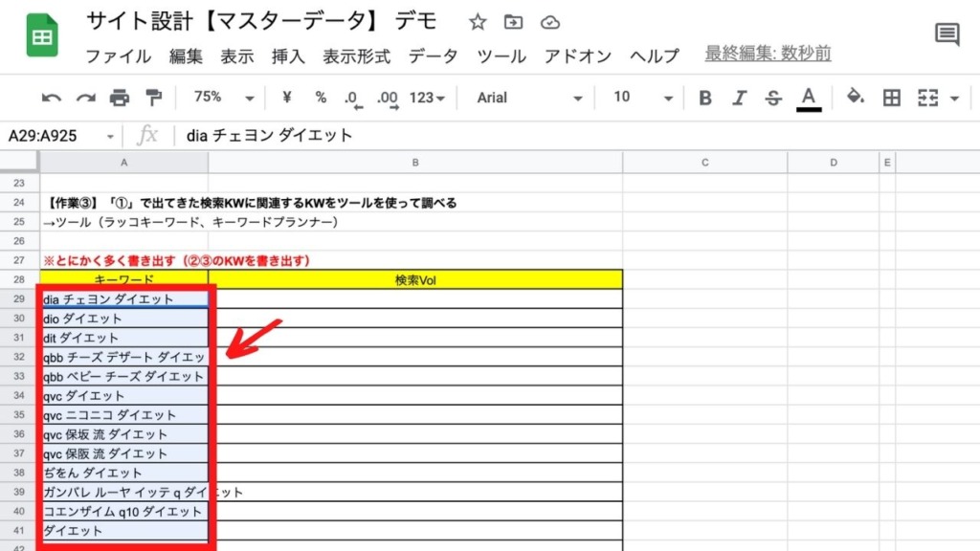Open the アドオン menu

[577, 56]
